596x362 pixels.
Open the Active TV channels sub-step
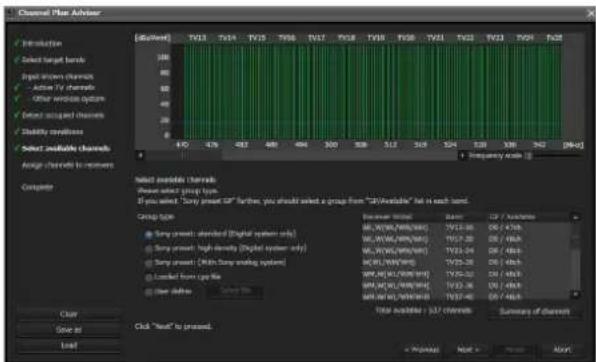[63, 87]
